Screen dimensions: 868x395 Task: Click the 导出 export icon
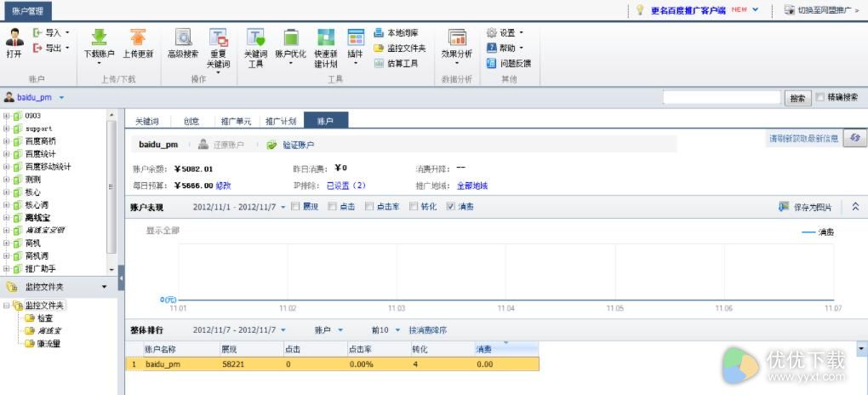tap(37, 49)
